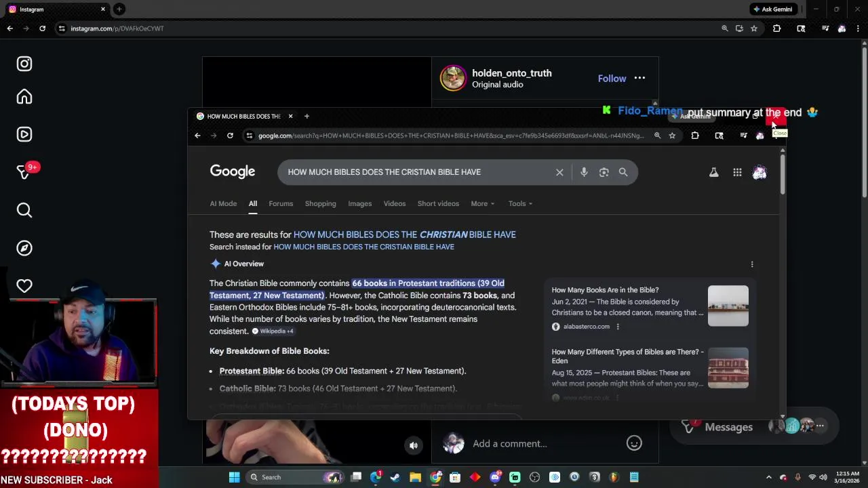Open Instagram Explore compass icon

[24, 248]
